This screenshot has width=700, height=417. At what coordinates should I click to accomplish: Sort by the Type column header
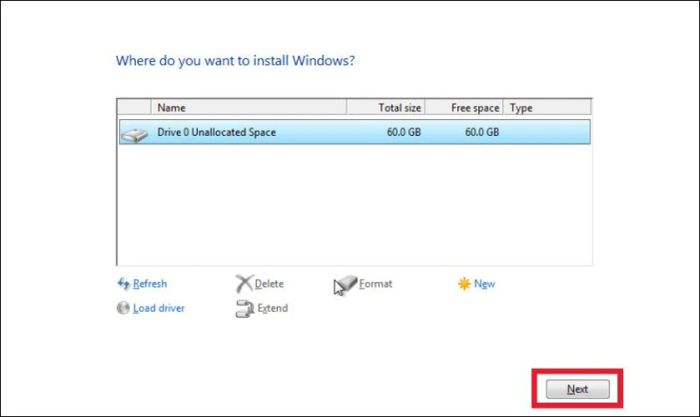(547, 108)
